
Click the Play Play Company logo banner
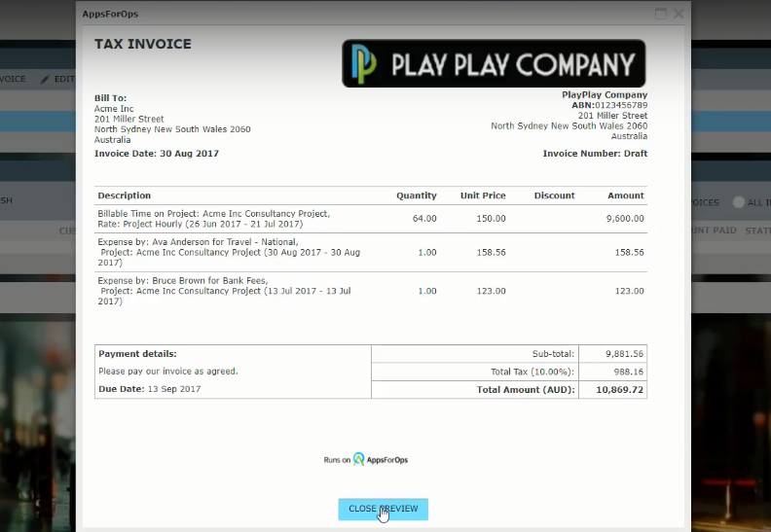[494, 63]
